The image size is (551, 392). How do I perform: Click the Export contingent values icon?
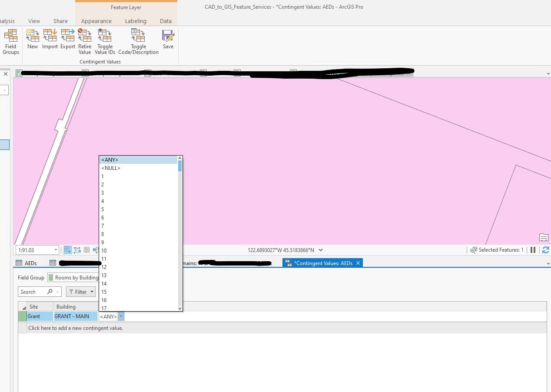(68, 40)
